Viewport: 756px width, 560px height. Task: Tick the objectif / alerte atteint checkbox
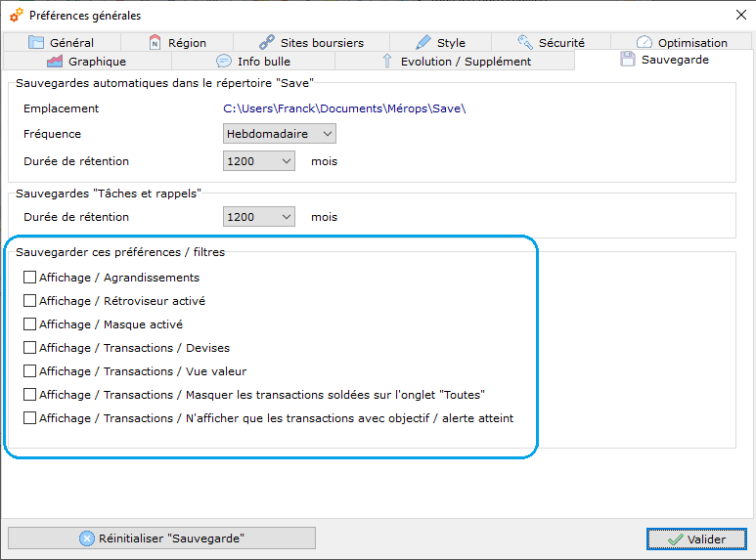30,418
